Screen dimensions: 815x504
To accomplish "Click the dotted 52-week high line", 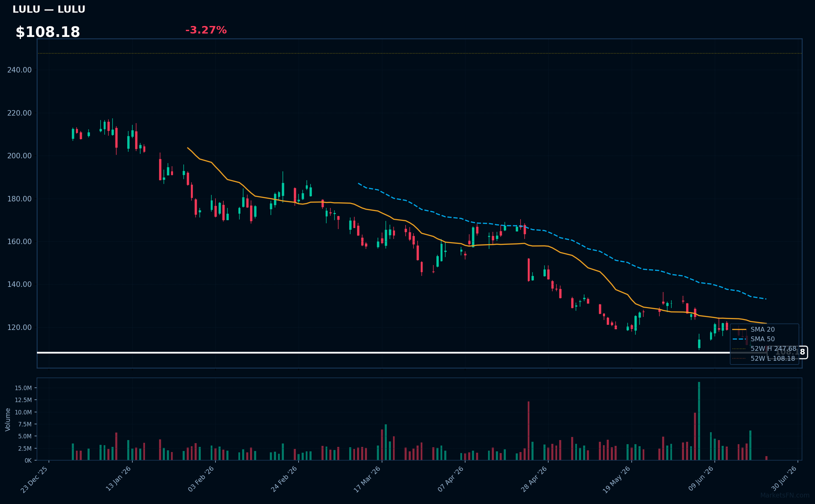I will 419,53.
